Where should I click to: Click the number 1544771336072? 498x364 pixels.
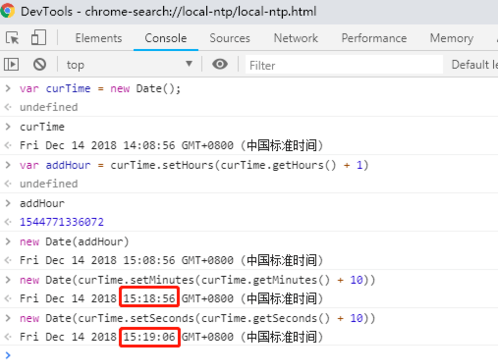click(x=62, y=222)
